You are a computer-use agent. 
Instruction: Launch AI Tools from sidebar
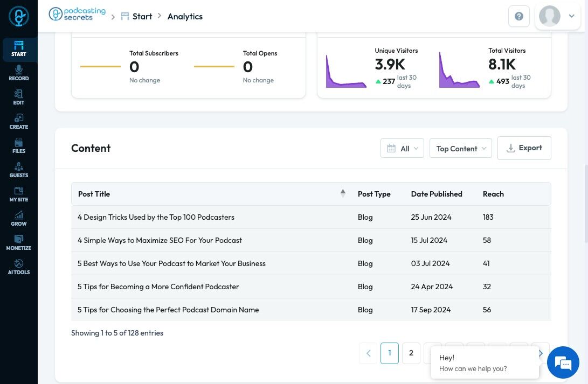(19, 267)
